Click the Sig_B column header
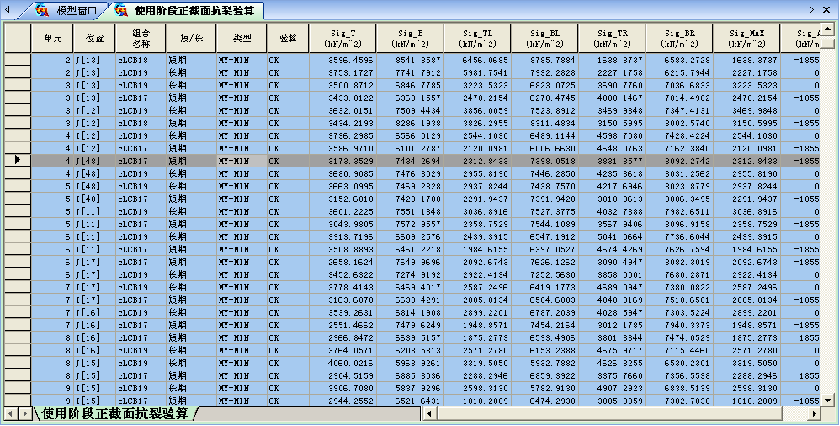 click(x=410, y=38)
